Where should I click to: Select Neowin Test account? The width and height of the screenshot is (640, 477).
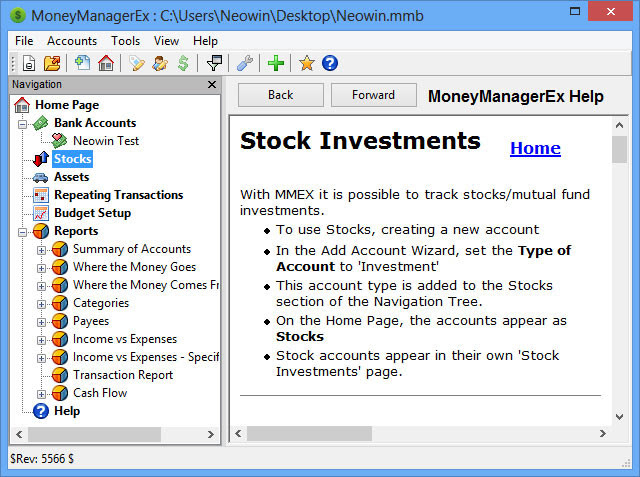tap(106, 141)
